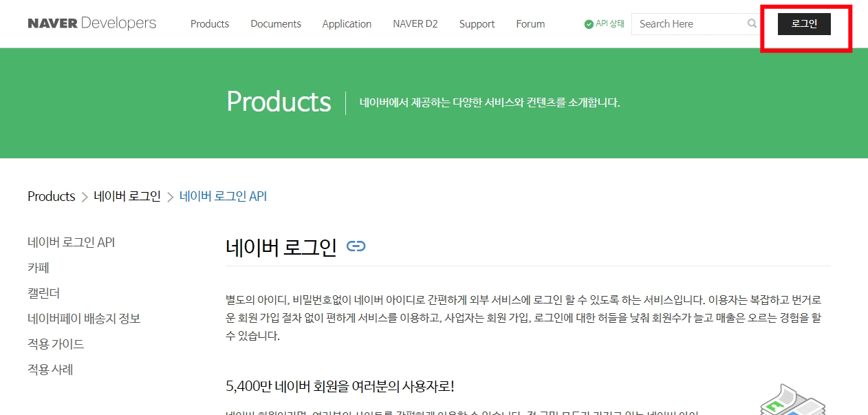This screenshot has width=868, height=415.
Task: Open the Forum menu
Action: 530,24
